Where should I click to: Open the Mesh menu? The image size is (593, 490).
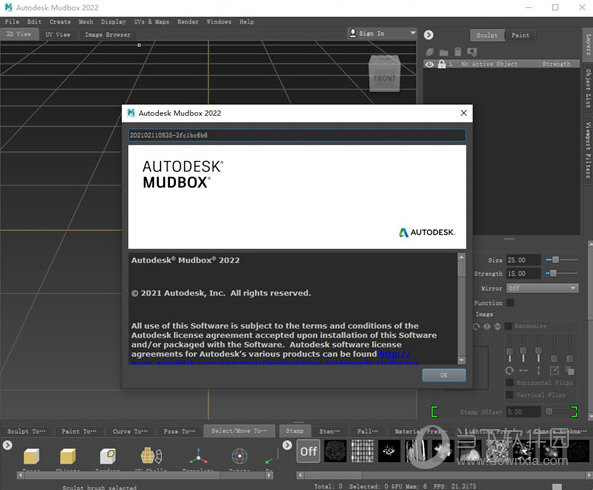[x=86, y=22]
